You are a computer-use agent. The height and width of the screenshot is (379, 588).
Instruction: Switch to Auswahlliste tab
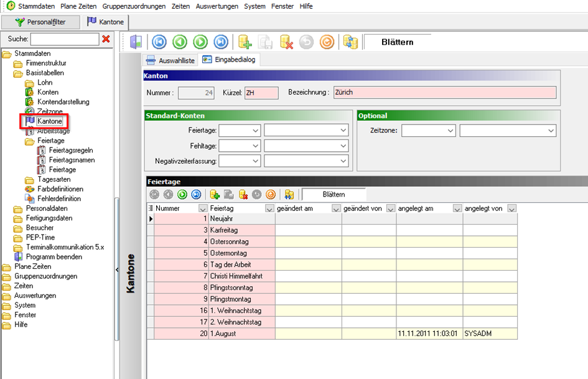coord(170,60)
